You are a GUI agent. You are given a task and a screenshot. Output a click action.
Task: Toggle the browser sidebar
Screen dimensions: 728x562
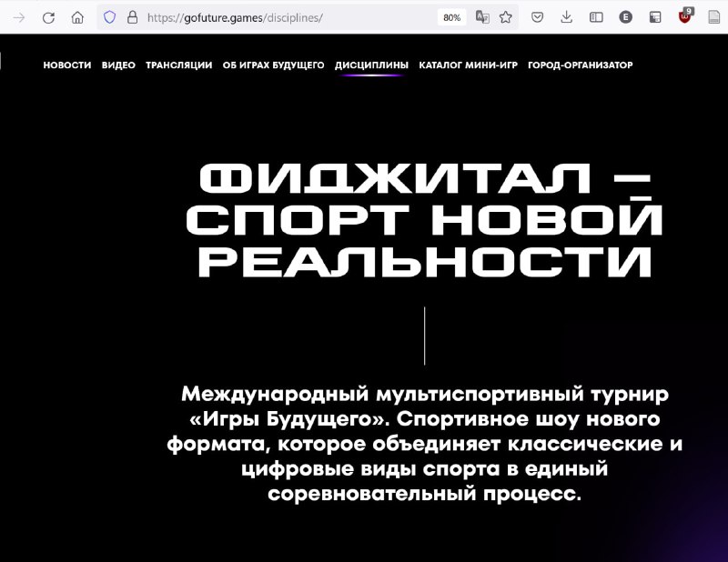click(596, 17)
